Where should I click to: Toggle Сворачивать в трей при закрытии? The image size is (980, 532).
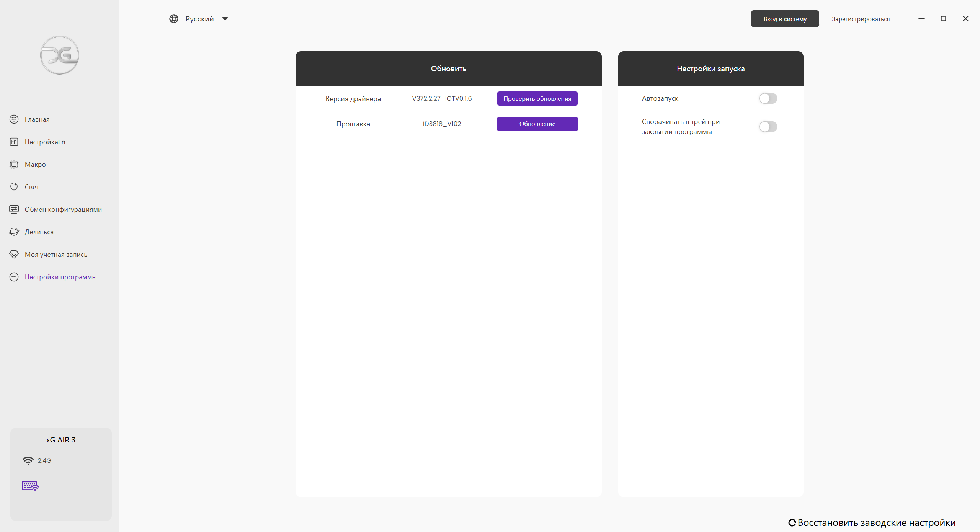pyautogui.click(x=768, y=127)
